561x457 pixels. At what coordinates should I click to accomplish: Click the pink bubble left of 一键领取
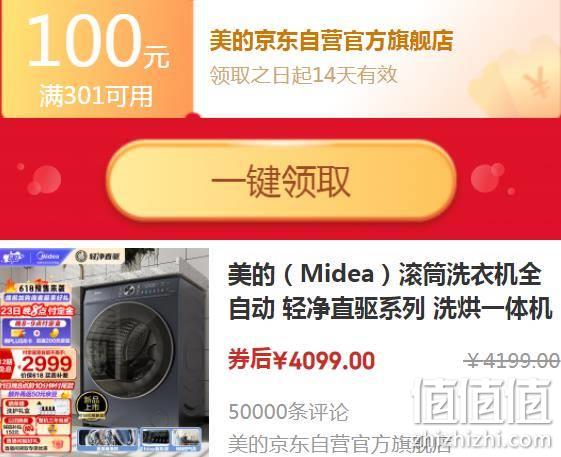[x=44, y=180]
